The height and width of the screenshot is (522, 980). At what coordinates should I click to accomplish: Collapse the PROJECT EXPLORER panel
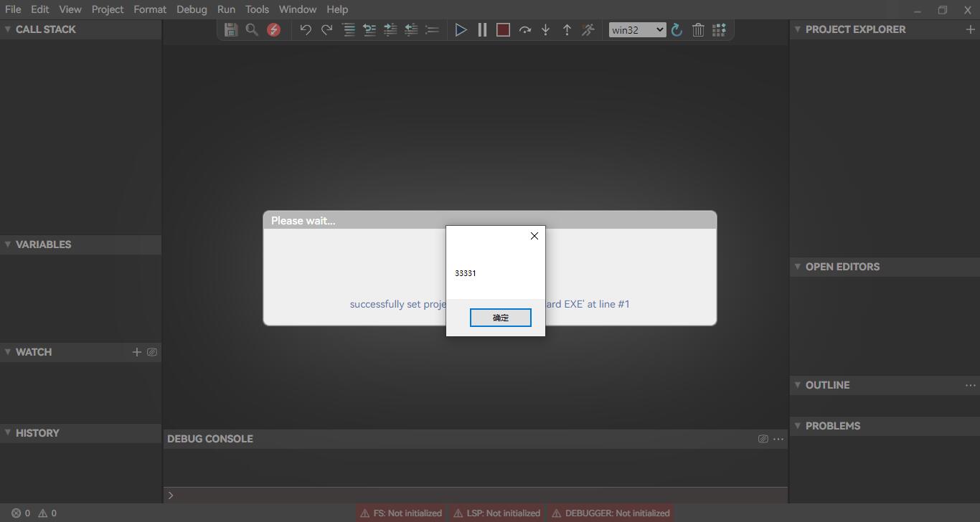(797, 29)
